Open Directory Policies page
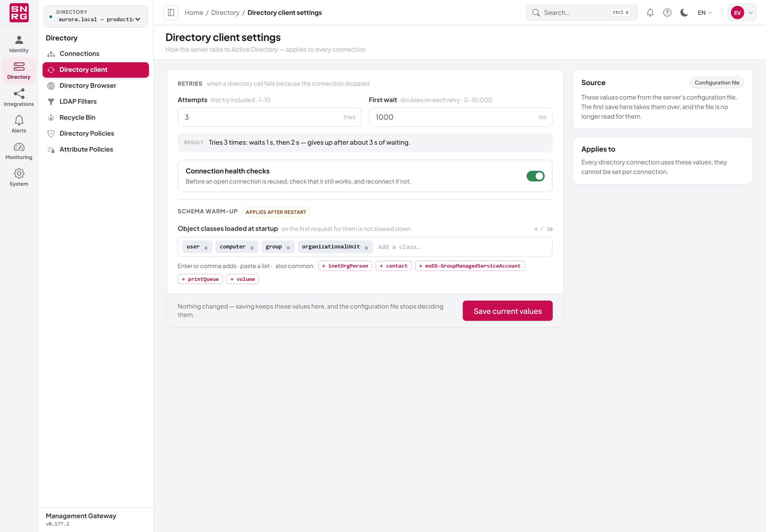Image resolution: width=766 pixels, height=532 pixels. 96,134
